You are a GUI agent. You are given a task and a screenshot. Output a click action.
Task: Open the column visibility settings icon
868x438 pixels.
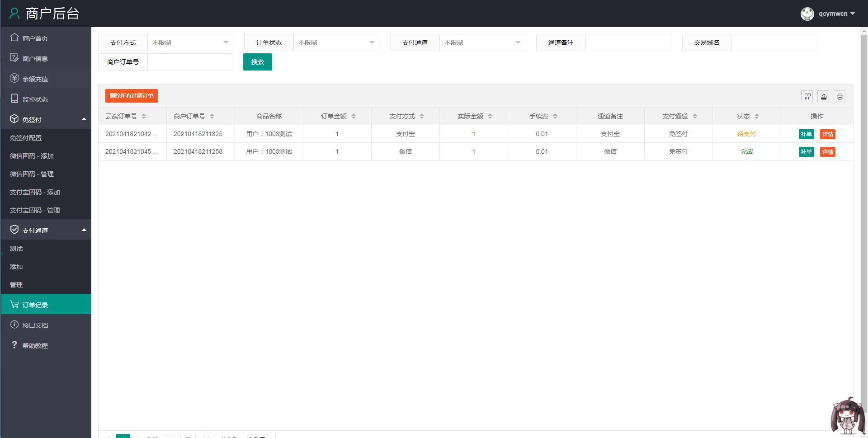807,96
